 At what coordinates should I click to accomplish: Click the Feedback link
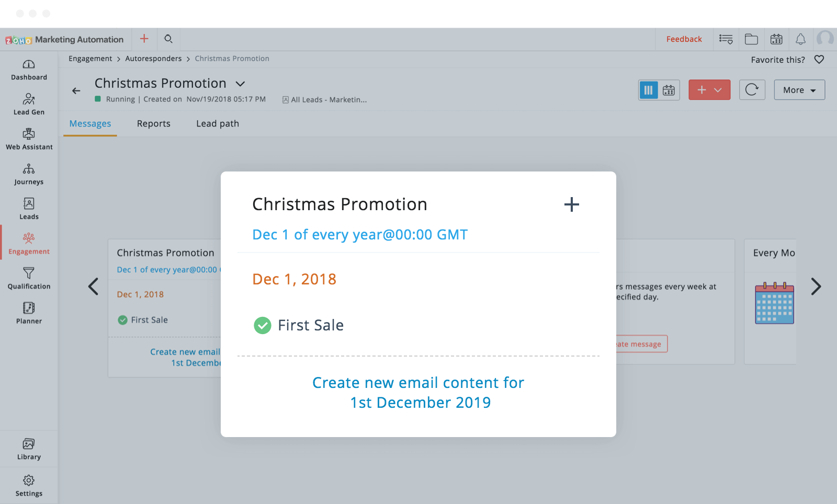[684, 39]
